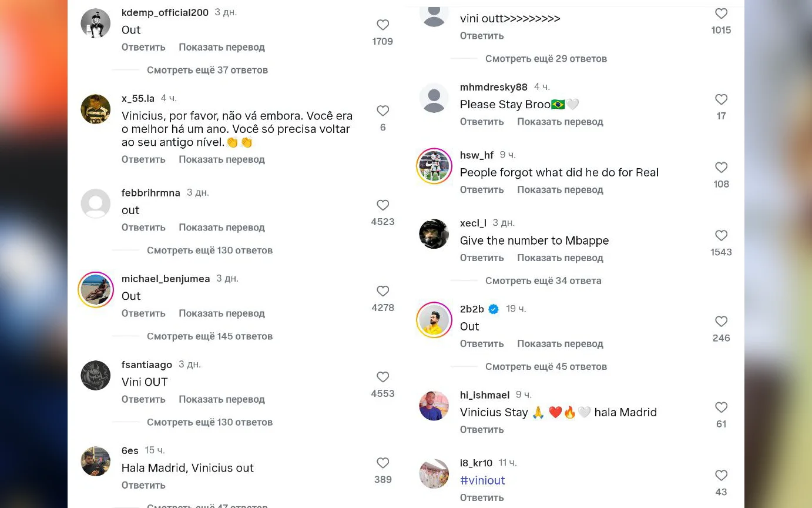Click heart on mhmdresky88's comment
The image size is (812, 508).
(721, 99)
